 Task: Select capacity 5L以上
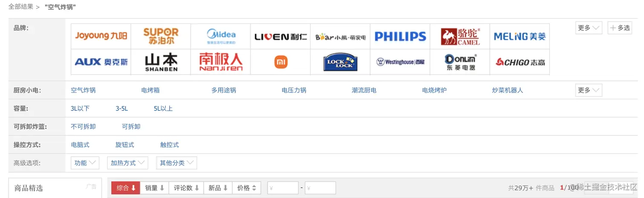pos(163,109)
